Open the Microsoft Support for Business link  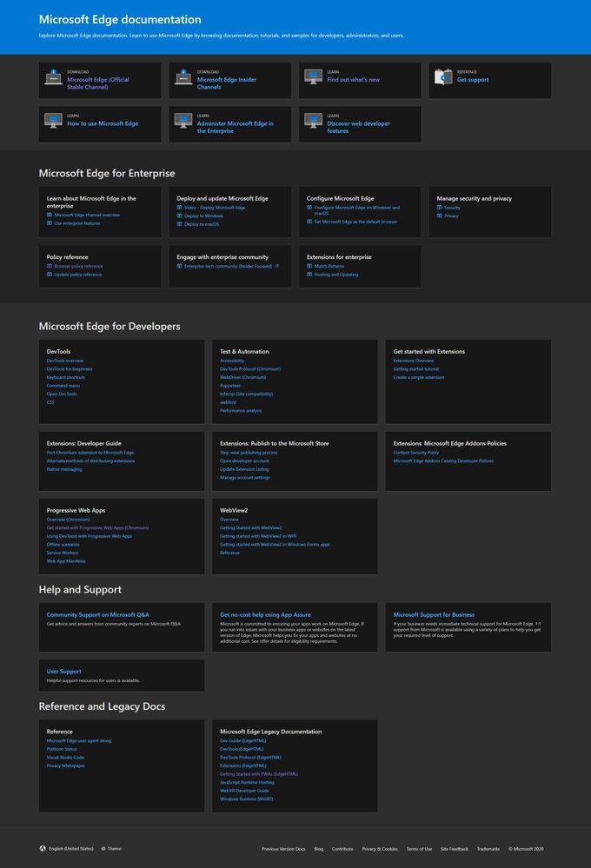point(434,615)
